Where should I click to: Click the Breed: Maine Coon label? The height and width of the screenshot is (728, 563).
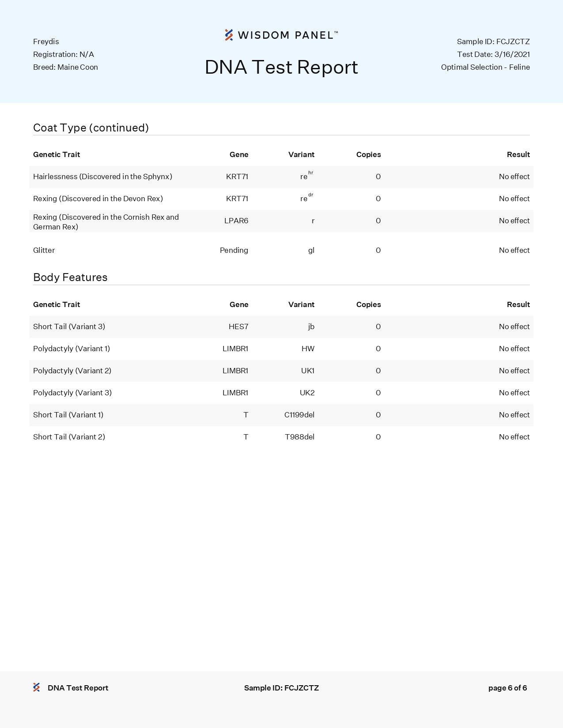(x=65, y=67)
